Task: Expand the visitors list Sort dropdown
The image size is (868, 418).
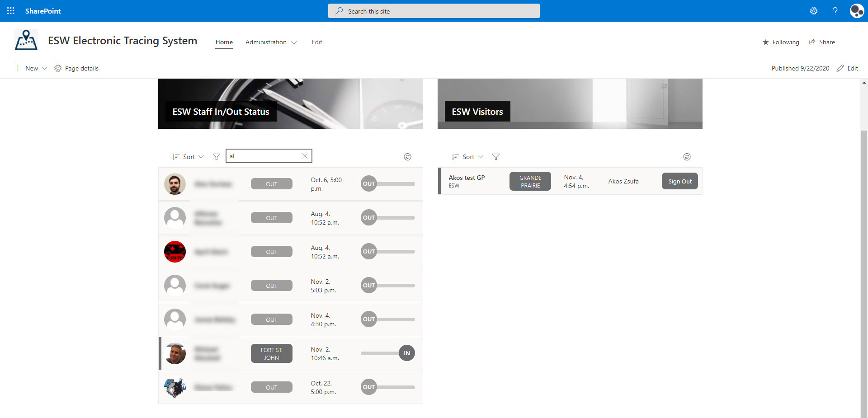Action: pyautogui.click(x=467, y=157)
